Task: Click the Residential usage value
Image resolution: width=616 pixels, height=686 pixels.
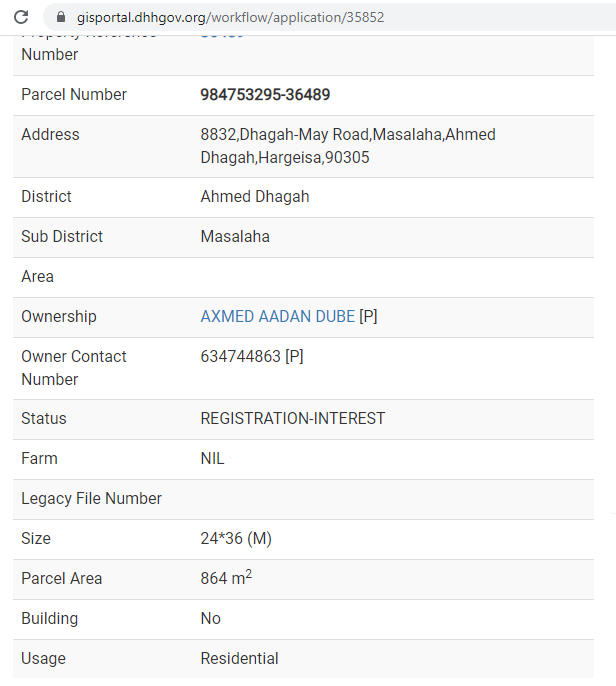Action: click(239, 658)
